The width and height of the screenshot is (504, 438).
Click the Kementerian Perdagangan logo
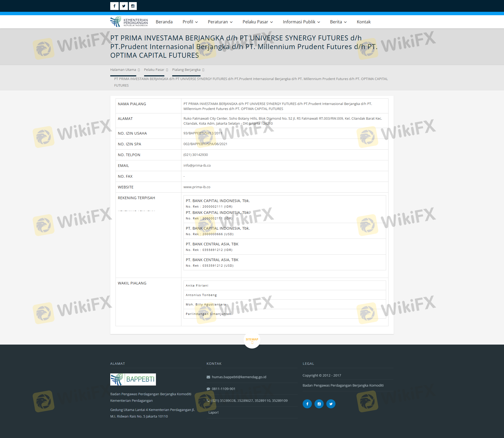[129, 22]
